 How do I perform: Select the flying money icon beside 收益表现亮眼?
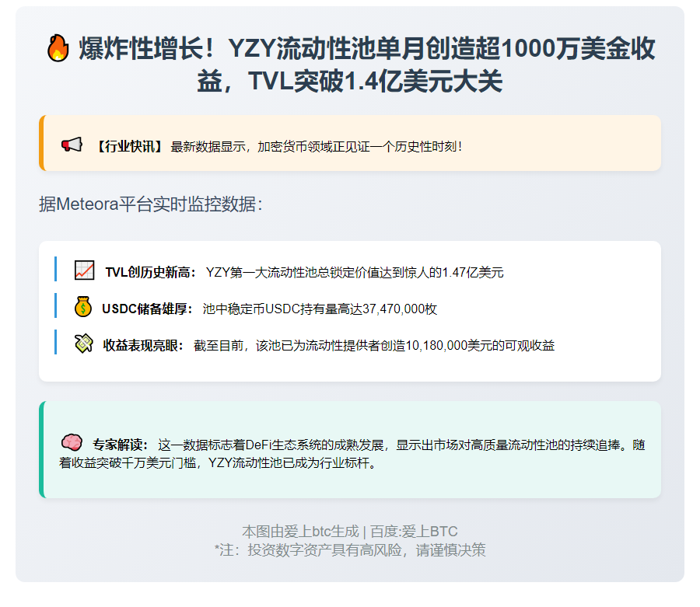coord(82,344)
